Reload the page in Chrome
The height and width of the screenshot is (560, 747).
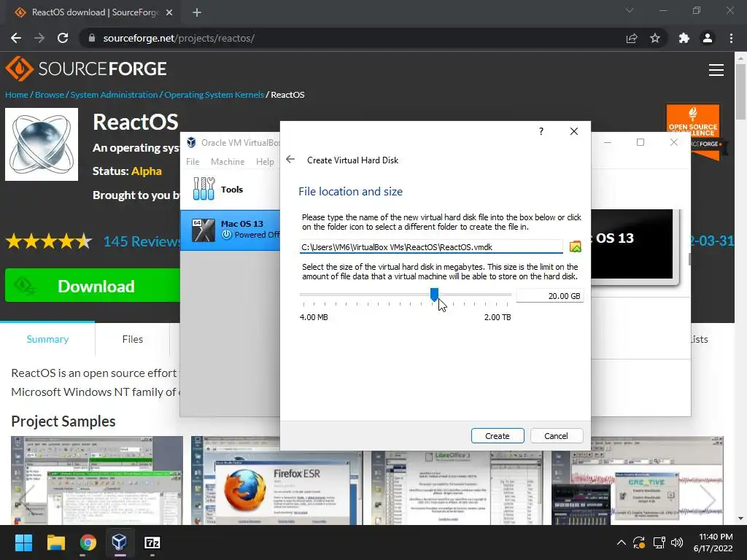63,38
